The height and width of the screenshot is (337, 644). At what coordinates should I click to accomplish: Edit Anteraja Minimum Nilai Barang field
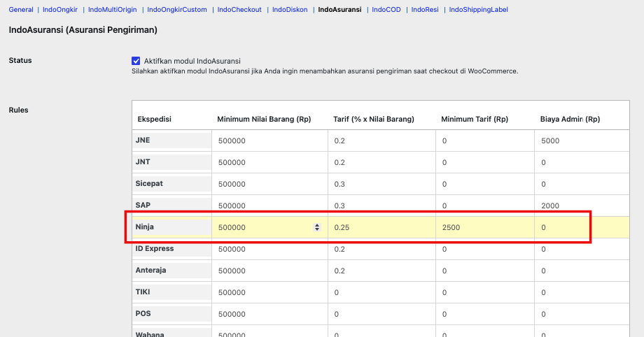point(269,271)
